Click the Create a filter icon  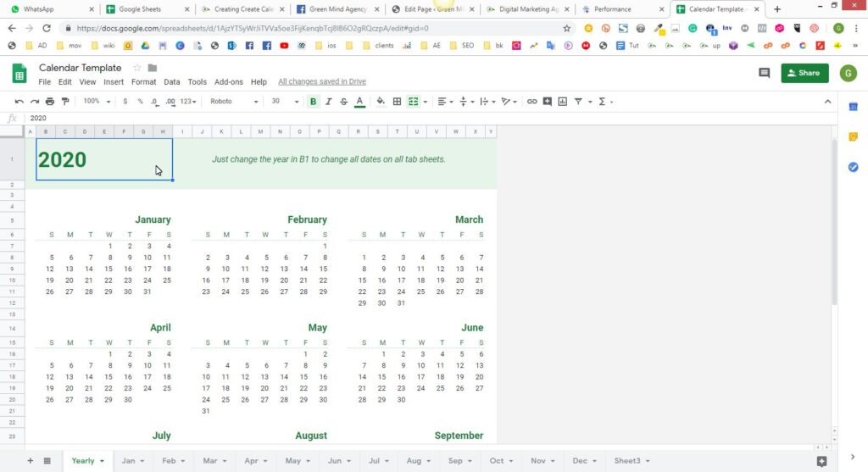pyautogui.click(x=578, y=101)
